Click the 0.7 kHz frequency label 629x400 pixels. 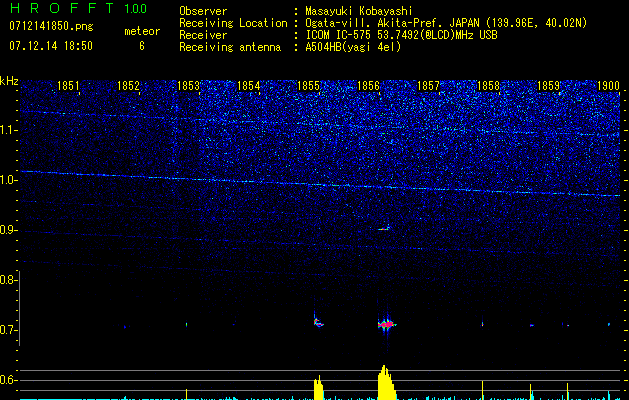tap(8, 330)
